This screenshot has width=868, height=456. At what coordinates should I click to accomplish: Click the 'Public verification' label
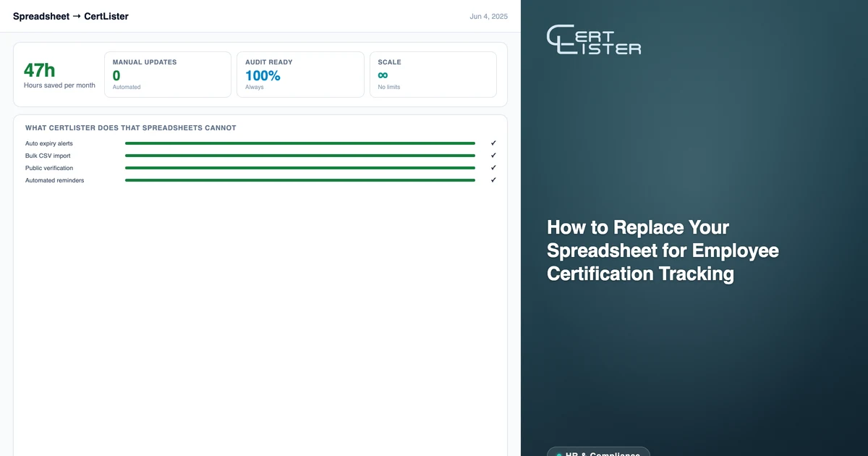tap(49, 168)
